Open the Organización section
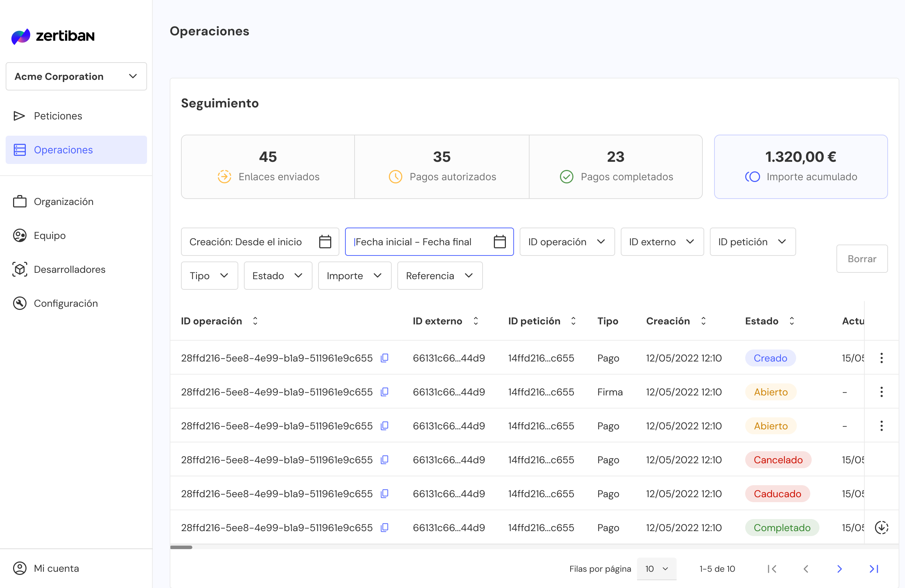This screenshot has width=905, height=588. (76, 201)
